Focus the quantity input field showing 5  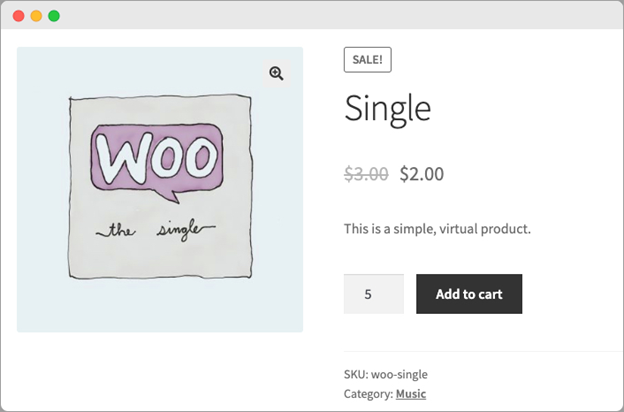tap(373, 294)
